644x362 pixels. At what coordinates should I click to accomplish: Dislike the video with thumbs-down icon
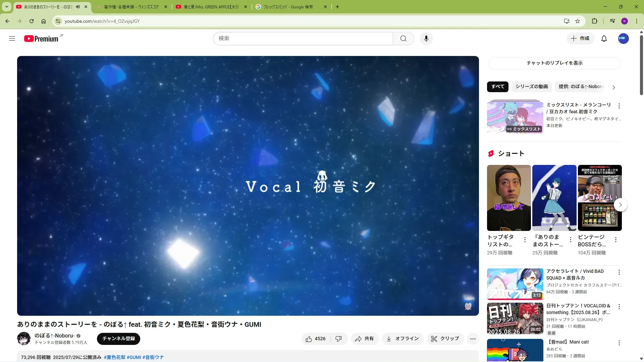pos(338,339)
